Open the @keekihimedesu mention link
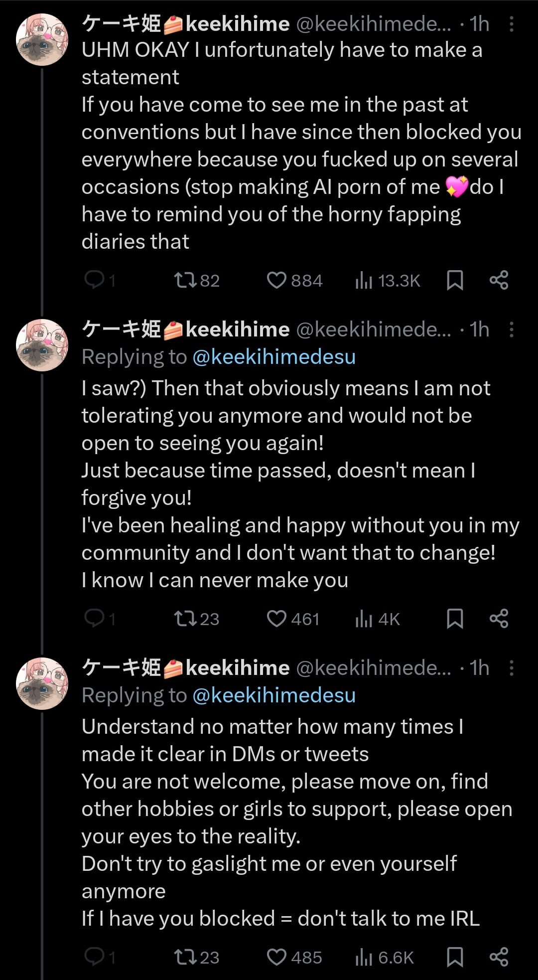Image resolution: width=538 pixels, height=980 pixels. point(273,356)
